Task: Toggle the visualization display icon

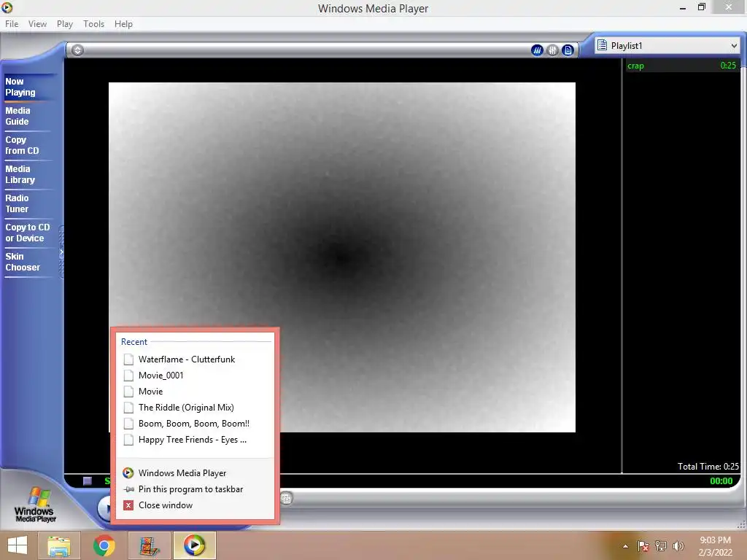Action: [537, 50]
